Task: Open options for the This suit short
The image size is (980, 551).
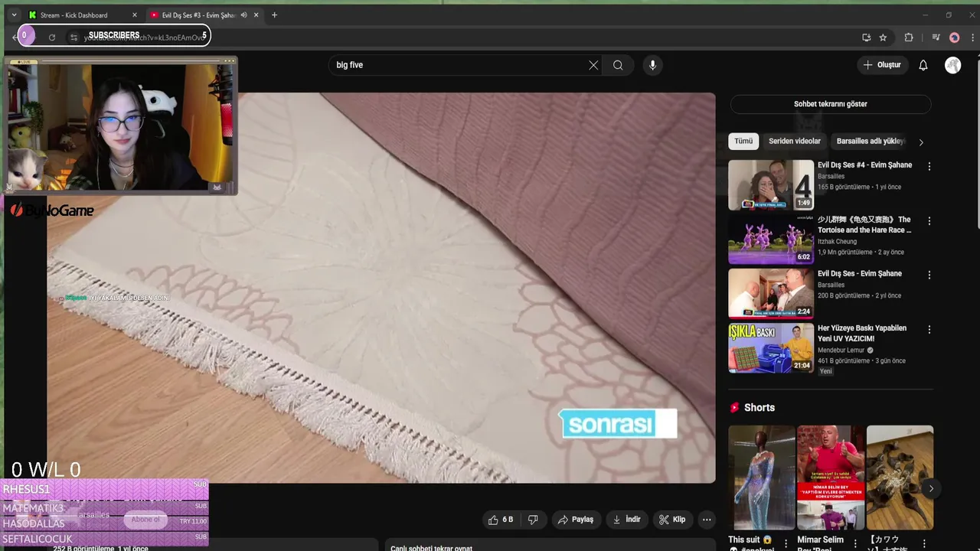Action: click(786, 543)
